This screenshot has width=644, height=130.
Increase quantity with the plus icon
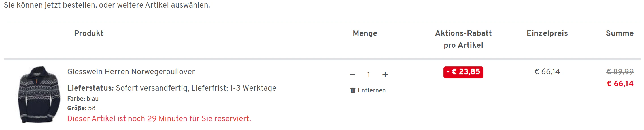pyautogui.click(x=385, y=75)
